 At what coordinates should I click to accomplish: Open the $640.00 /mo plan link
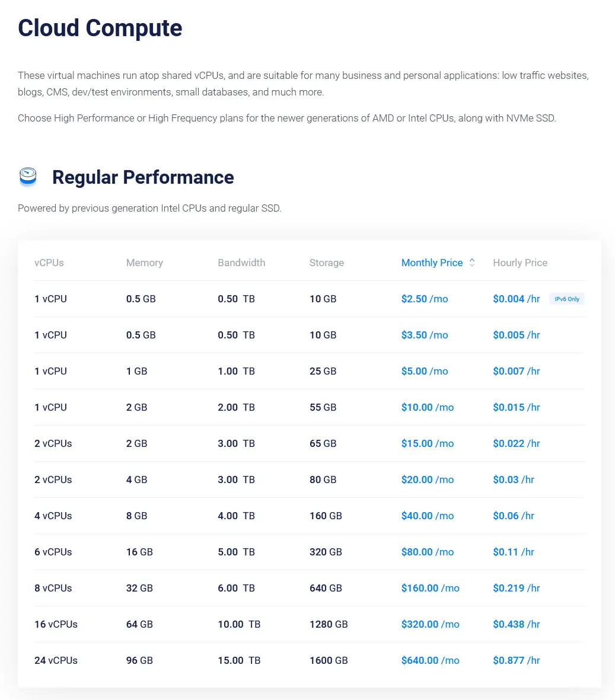(x=430, y=660)
